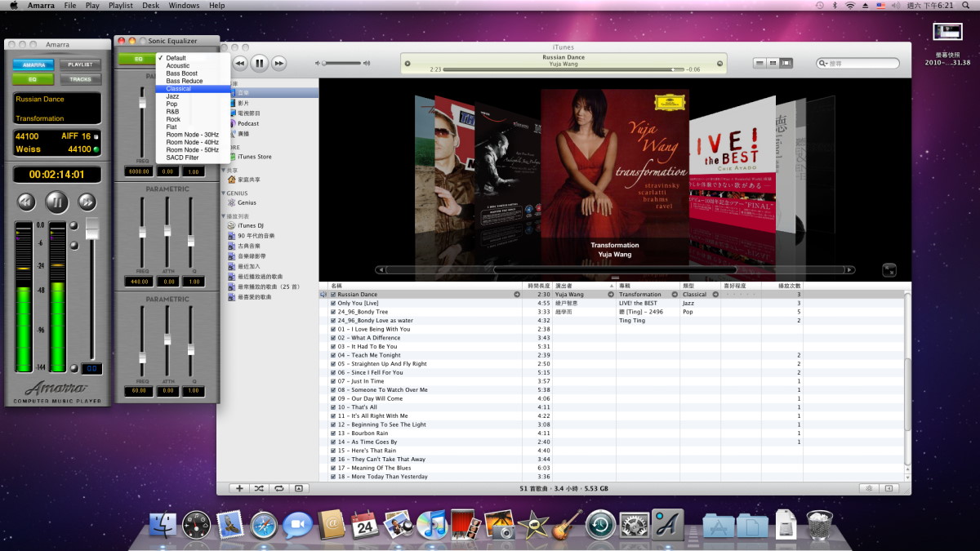Show artwork viewer button in iTunes

[299, 488]
